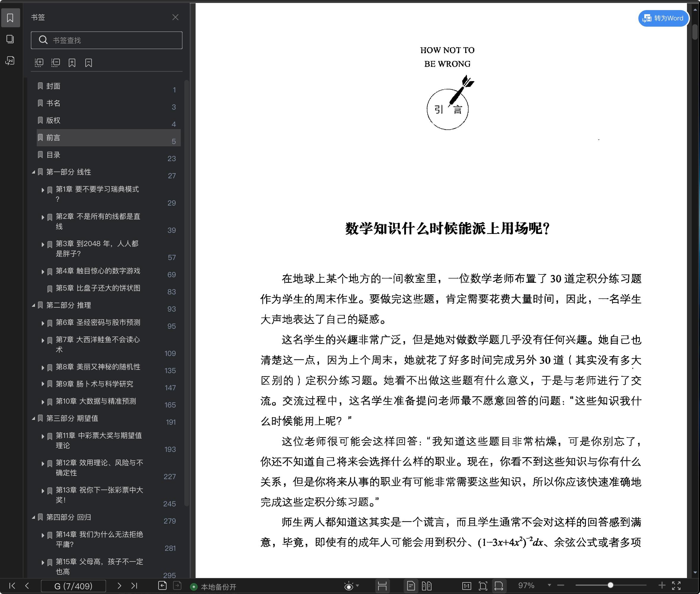Collapse the 第四部分 回归 section

click(33, 518)
